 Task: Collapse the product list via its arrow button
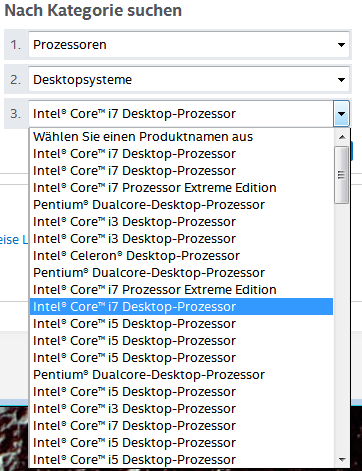pos(341,114)
